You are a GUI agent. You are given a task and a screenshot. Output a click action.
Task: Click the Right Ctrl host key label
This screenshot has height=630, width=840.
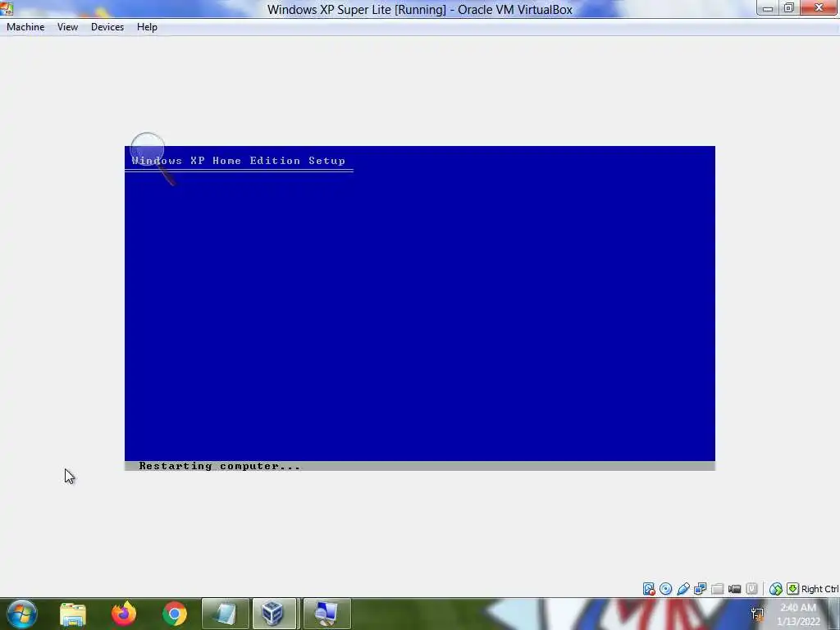coord(819,589)
